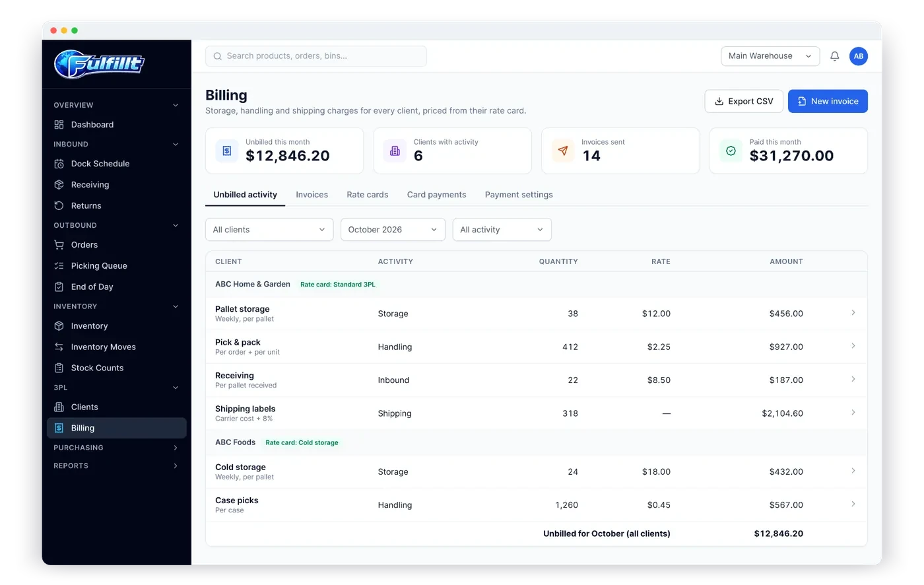Click the $31,270.00 paid value
This screenshot has height=585, width=924.
point(791,156)
